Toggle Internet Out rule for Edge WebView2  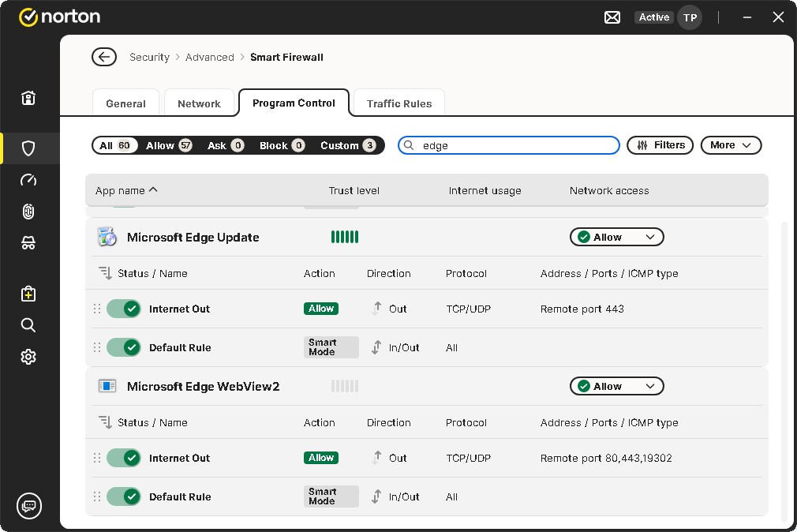[x=123, y=458]
